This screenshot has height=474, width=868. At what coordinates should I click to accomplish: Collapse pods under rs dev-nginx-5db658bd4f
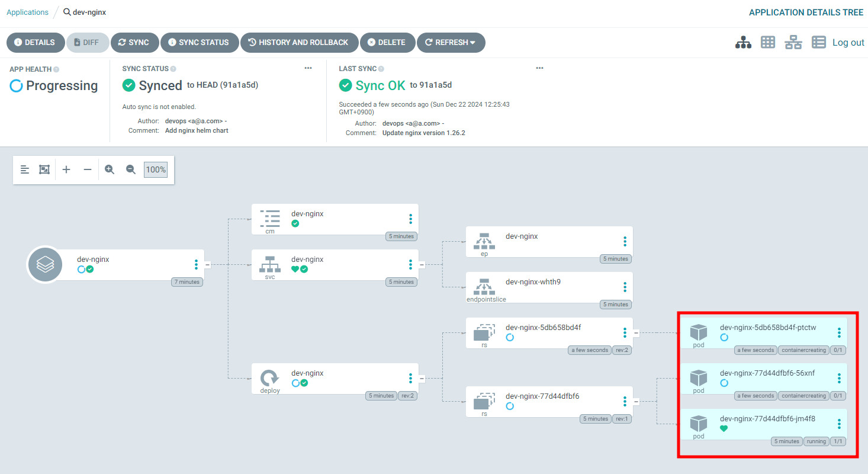point(636,332)
